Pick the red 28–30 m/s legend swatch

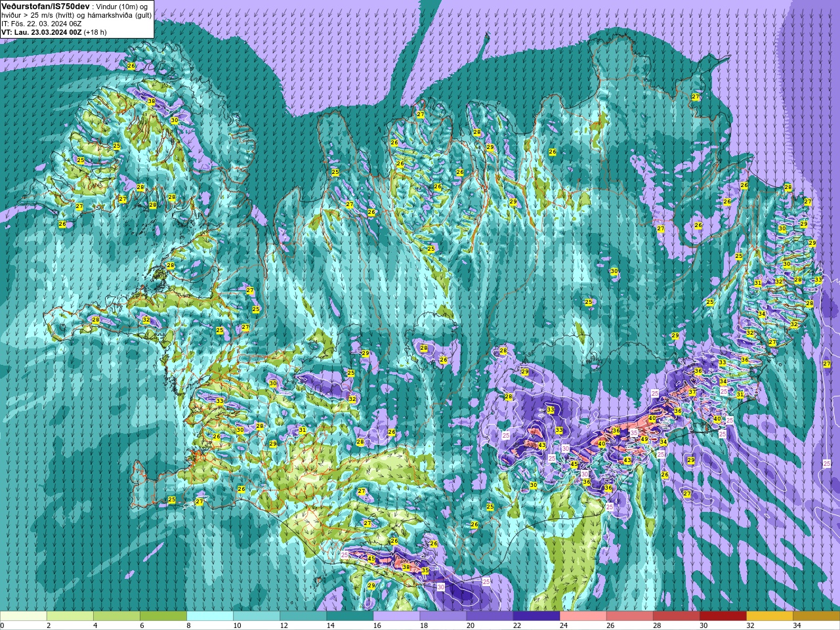tap(676, 616)
